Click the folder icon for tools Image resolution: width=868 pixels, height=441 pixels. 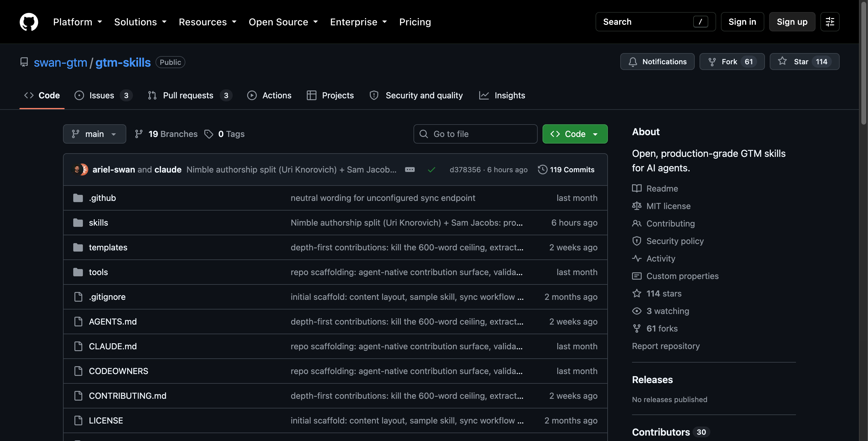78,272
